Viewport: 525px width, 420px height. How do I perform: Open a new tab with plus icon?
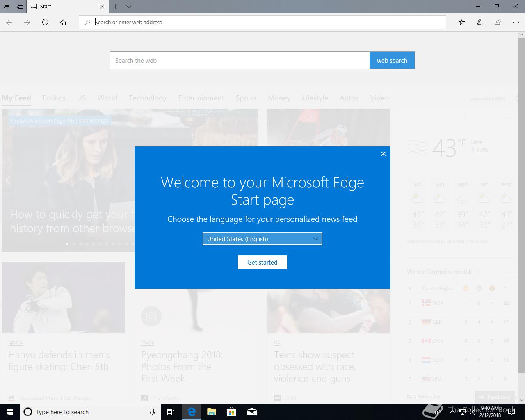pos(116,6)
